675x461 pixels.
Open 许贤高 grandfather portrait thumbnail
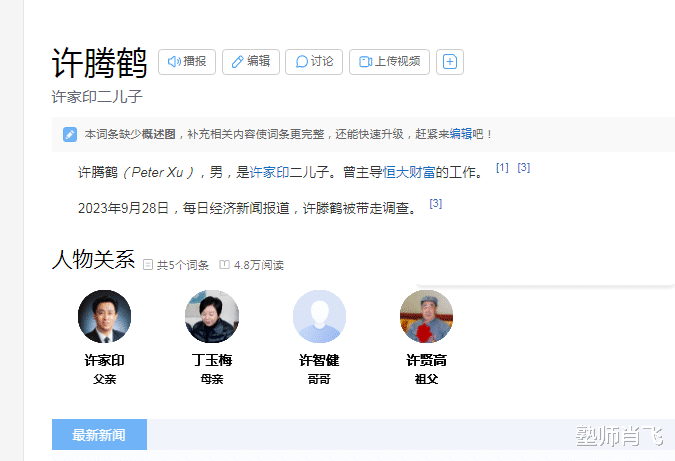pos(426,316)
